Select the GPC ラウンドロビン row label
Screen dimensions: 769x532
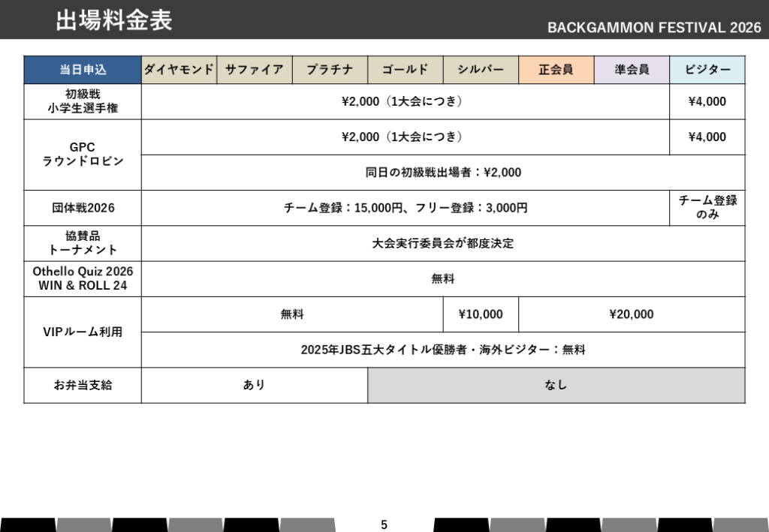pyautogui.click(x=83, y=155)
